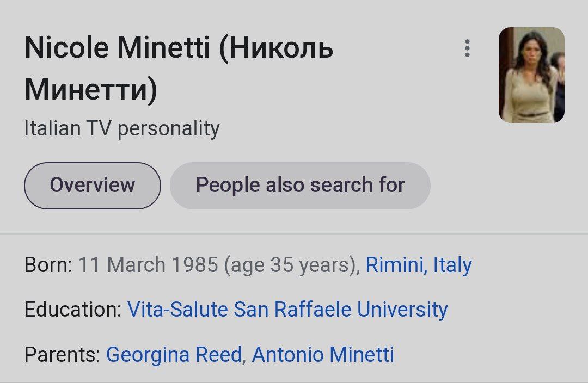Click the Минетти) second title line
588x383 pixels.
tap(91, 89)
